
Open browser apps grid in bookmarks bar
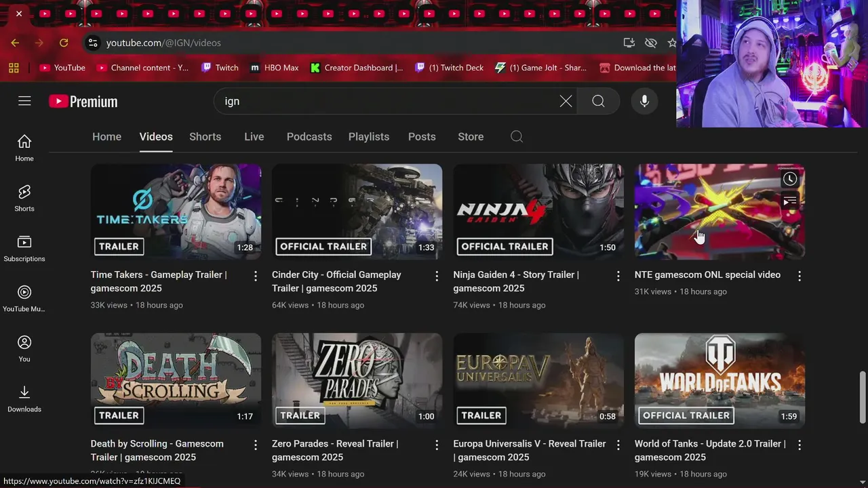pos(14,68)
